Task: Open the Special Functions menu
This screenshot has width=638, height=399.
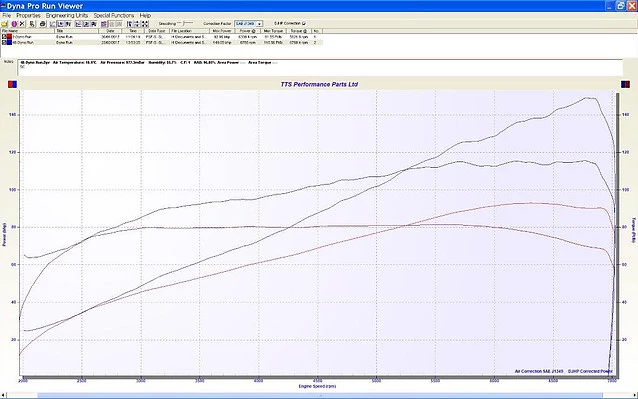Action: (x=114, y=15)
